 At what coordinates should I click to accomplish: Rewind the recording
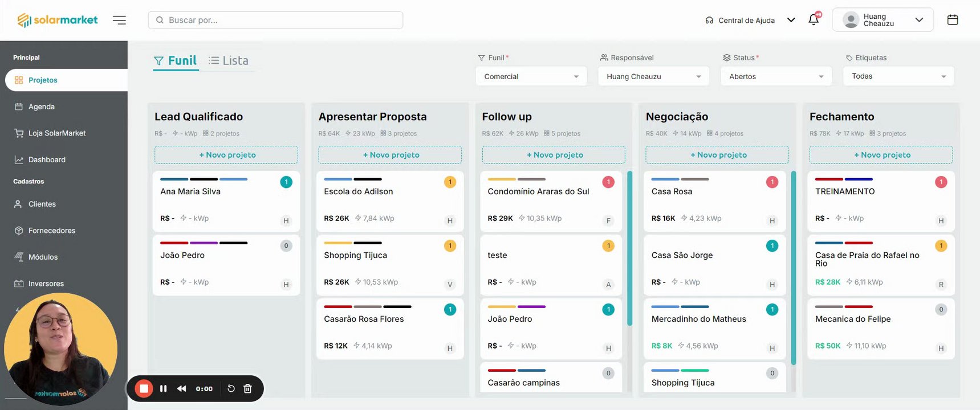[181, 388]
